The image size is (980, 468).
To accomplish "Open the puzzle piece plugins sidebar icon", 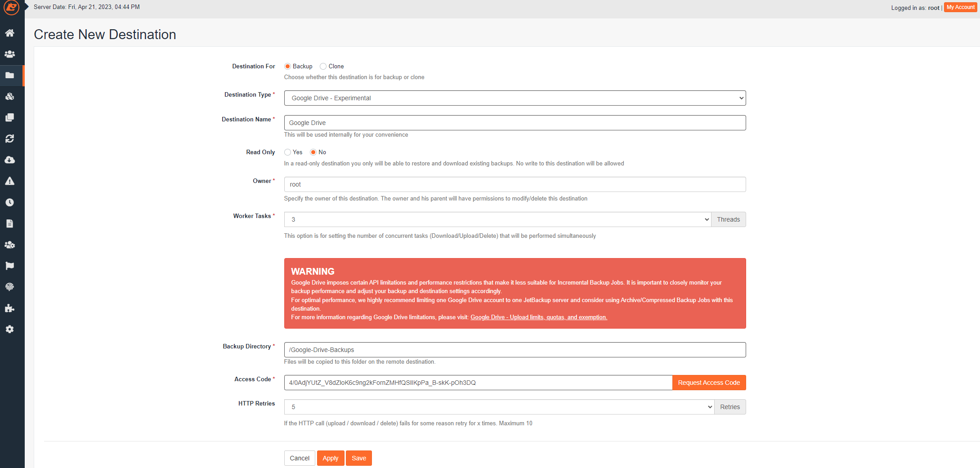I will click(10, 308).
